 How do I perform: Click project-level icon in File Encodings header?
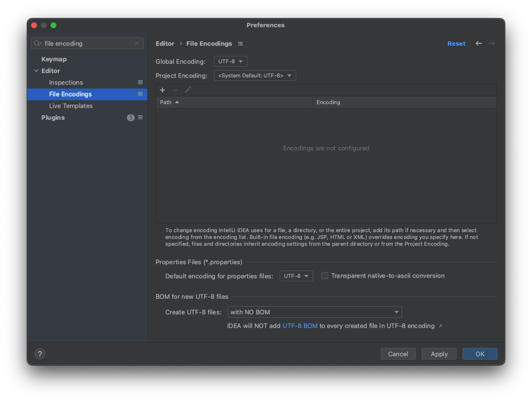click(240, 44)
